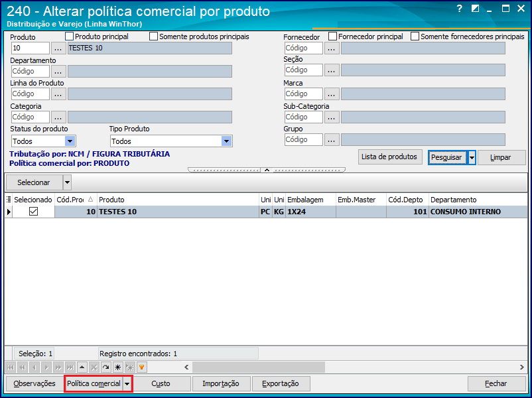Click the Limpar button
532x398 pixels.
501,158
